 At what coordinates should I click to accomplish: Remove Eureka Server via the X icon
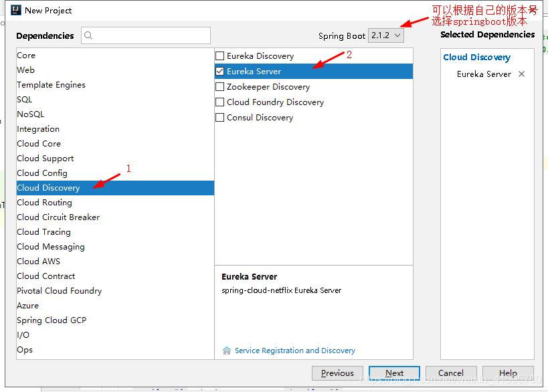pyautogui.click(x=521, y=74)
